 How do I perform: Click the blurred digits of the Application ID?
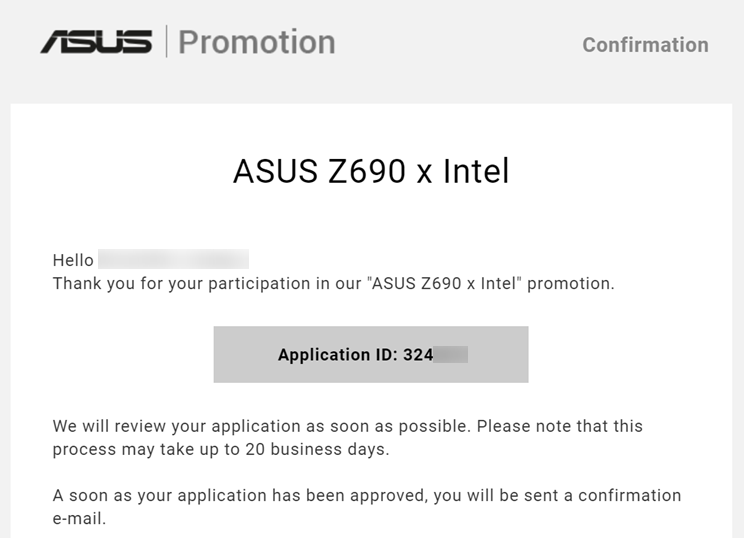[x=451, y=354]
